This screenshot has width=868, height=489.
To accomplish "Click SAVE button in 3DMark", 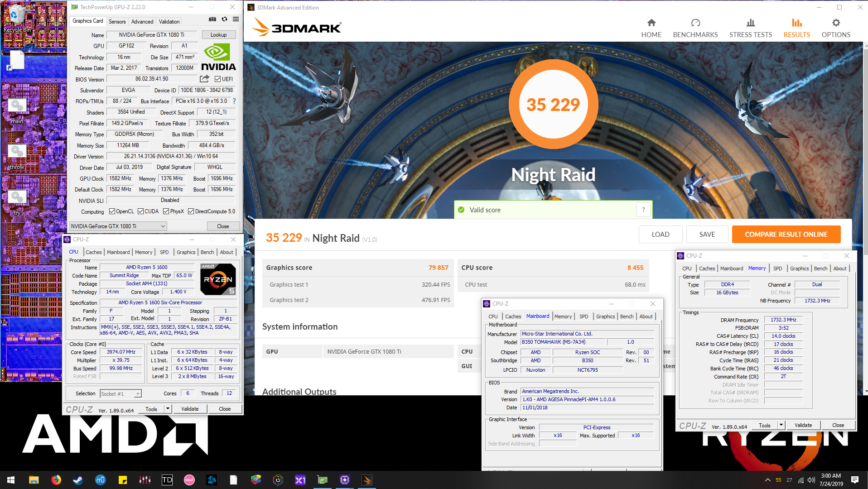I will click(707, 235).
